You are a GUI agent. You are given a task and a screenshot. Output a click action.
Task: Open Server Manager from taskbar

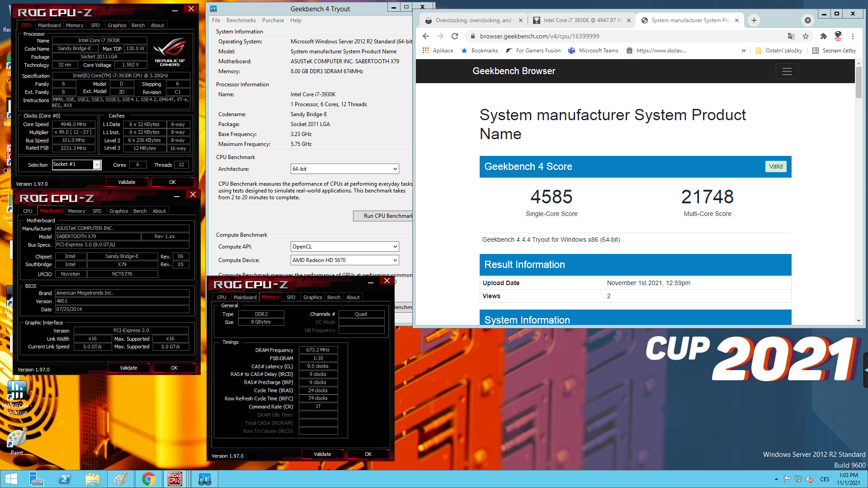pyautogui.click(x=36, y=479)
